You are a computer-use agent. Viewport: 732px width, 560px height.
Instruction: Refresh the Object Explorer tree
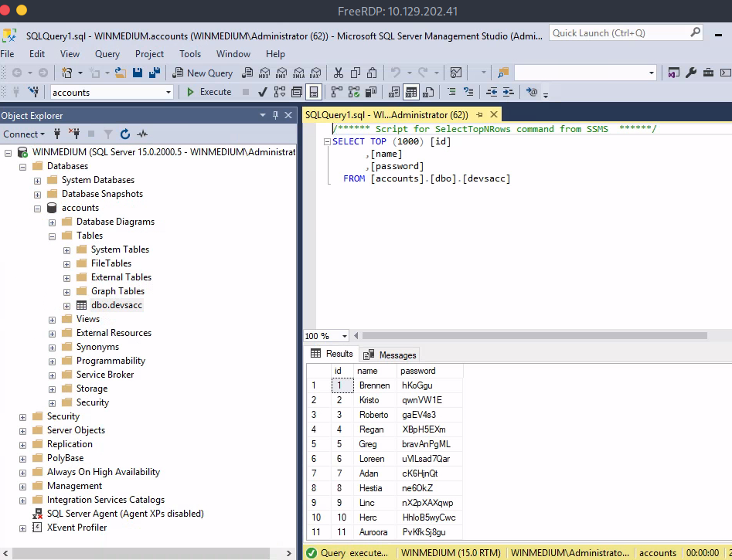(x=125, y=134)
